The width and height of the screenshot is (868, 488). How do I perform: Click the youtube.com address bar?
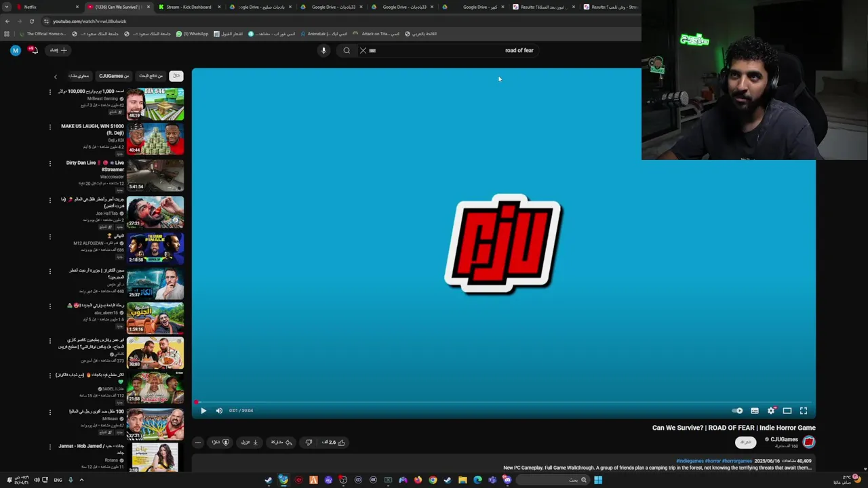[339, 21]
